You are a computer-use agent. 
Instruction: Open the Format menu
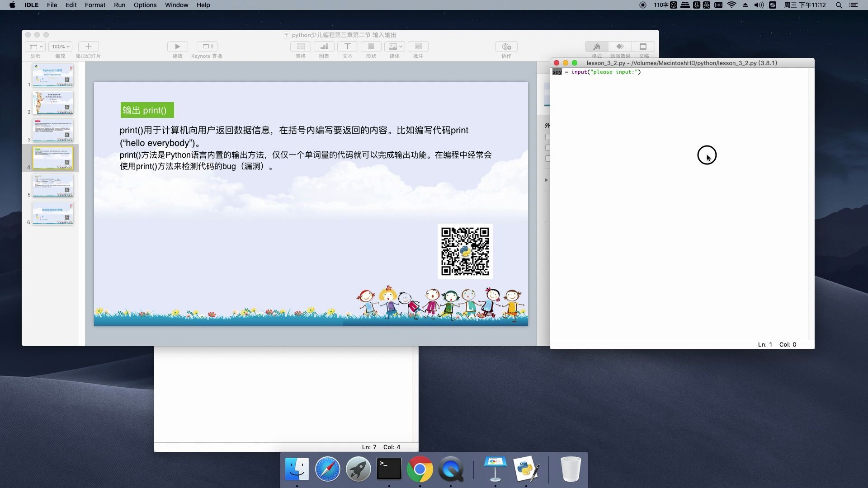(x=95, y=5)
